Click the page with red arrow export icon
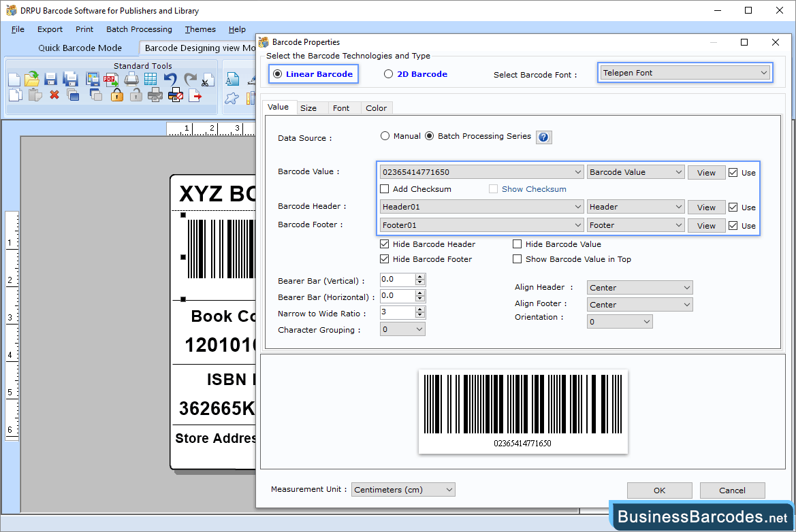Image resolution: width=796 pixels, height=532 pixels. click(x=195, y=95)
